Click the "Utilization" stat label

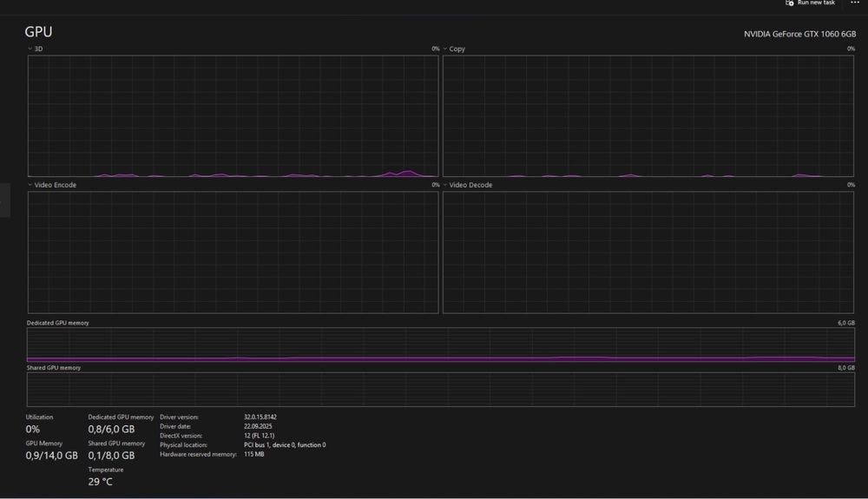coord(39,417)
